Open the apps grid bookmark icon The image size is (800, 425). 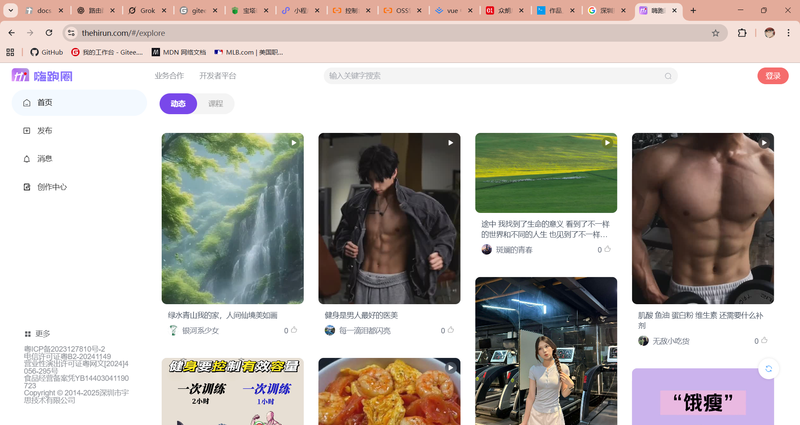pyautogui.click(x=10, y=52)
